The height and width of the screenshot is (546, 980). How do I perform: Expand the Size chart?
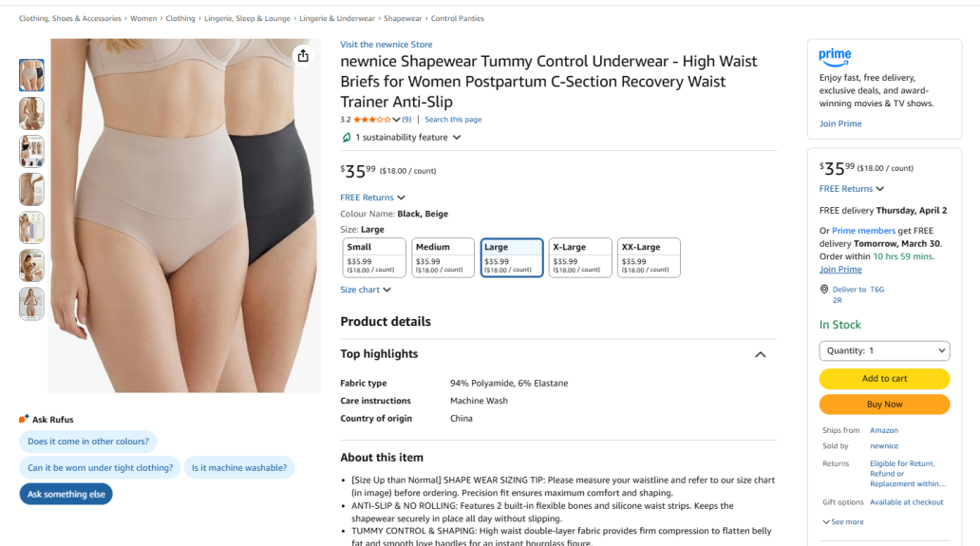[366, 290]
